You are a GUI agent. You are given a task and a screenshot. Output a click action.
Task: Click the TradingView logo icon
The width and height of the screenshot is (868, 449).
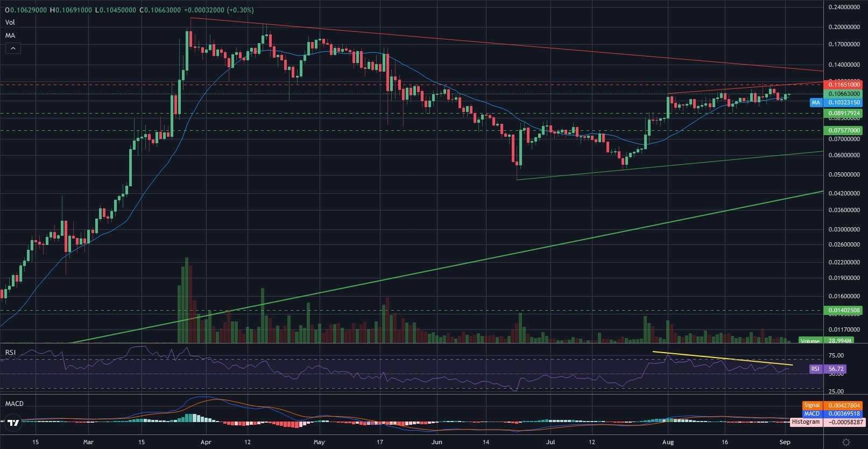pyautogui.click(x=13, y=423)
